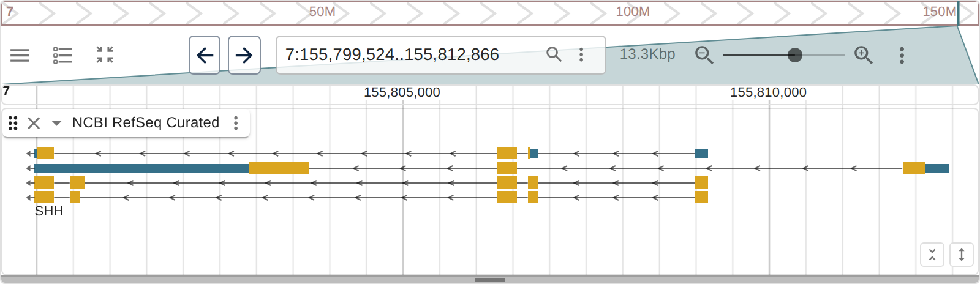
Task: Click the rightmost yellow exon of second transcript
Action: (914, 168)
